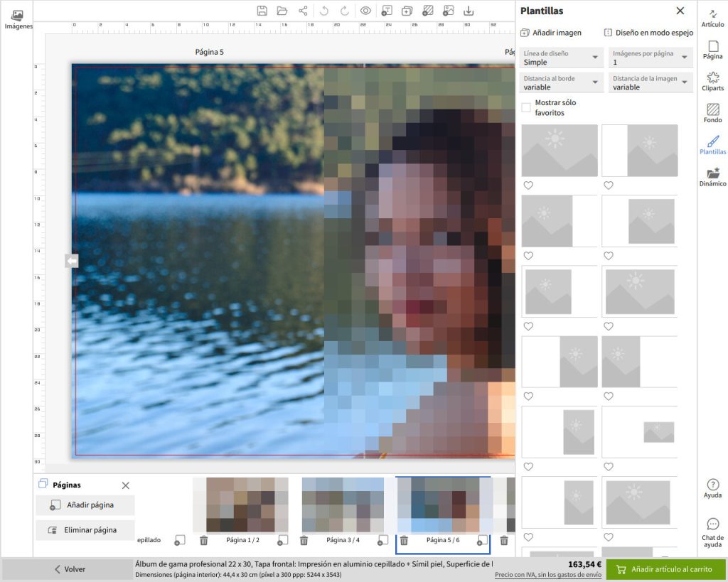The image size is (728, 582).
Task: Expand the Imágenes por página dropdown
Action: [651, 58]
